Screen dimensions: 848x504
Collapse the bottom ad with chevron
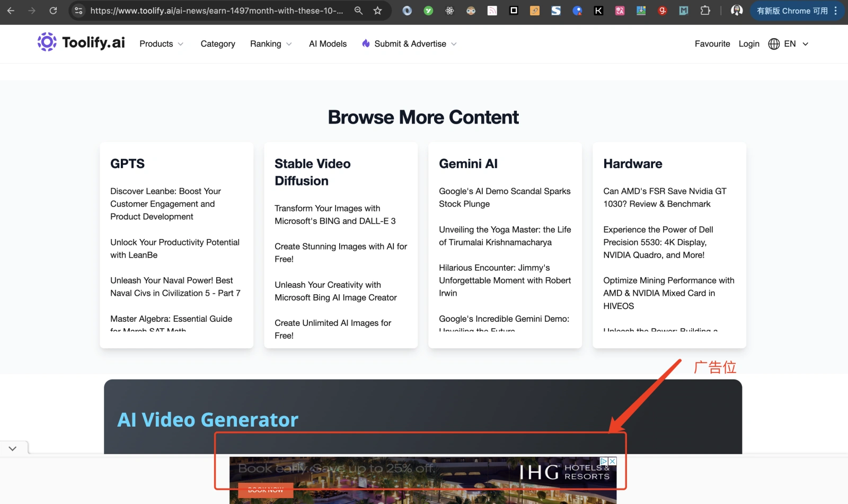point(13,448)
